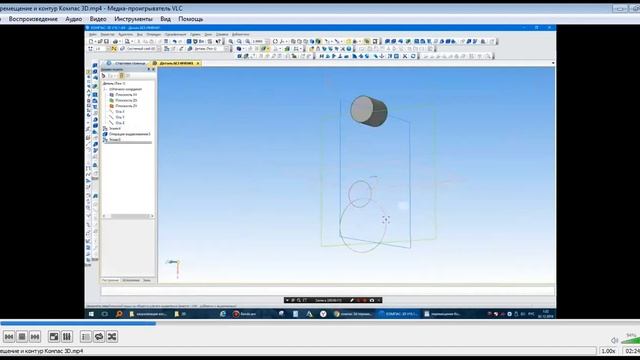
Task: Click the search icon in recorded taskbar
Action: coord(119,314)
